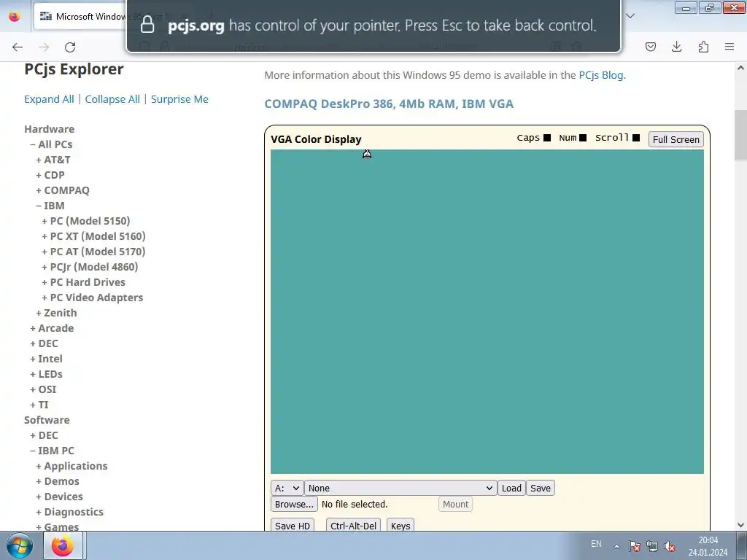Click the Browse... file button

(294, 505)
